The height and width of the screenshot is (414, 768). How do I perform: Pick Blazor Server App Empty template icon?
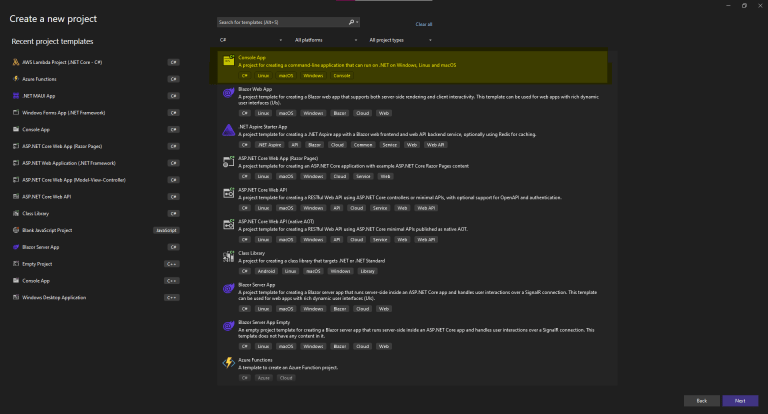click(229, 326)
